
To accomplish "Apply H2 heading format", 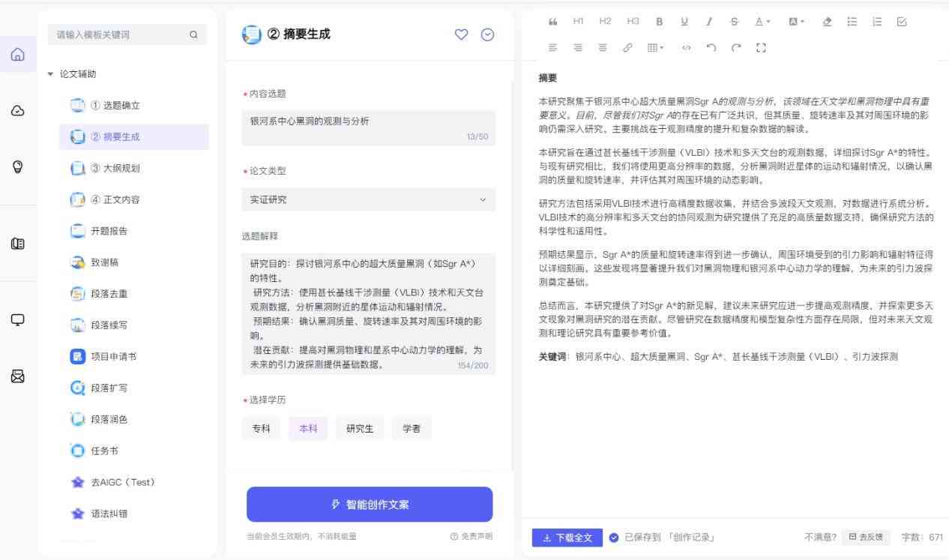I will click(x=606, y=22).
